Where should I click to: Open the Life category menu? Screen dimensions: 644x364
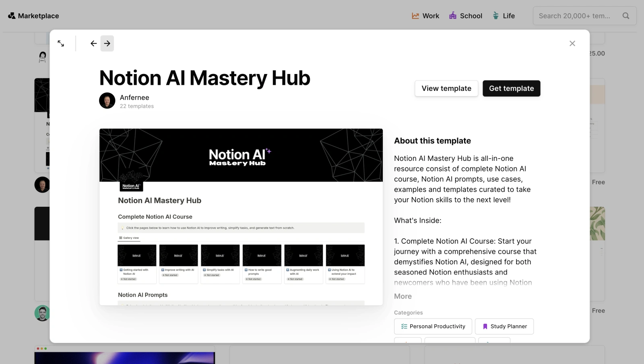(504, 16)
